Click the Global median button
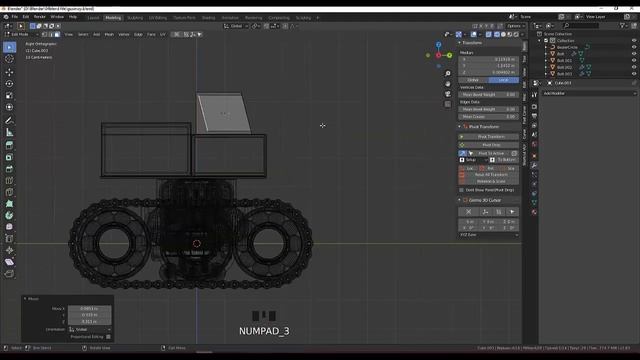The image size is (640, 360). 473,80
